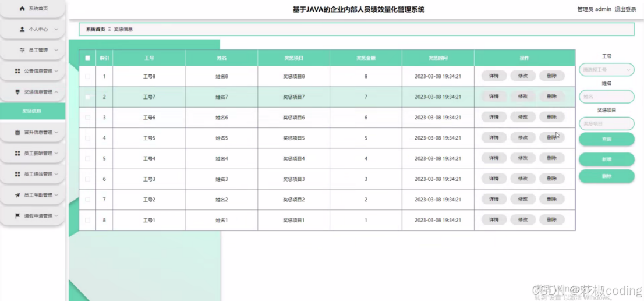This screenshot has height=302, width=644.
Task: Expand the 请假申请管理 menu chevron
Action: coord(56,215)
